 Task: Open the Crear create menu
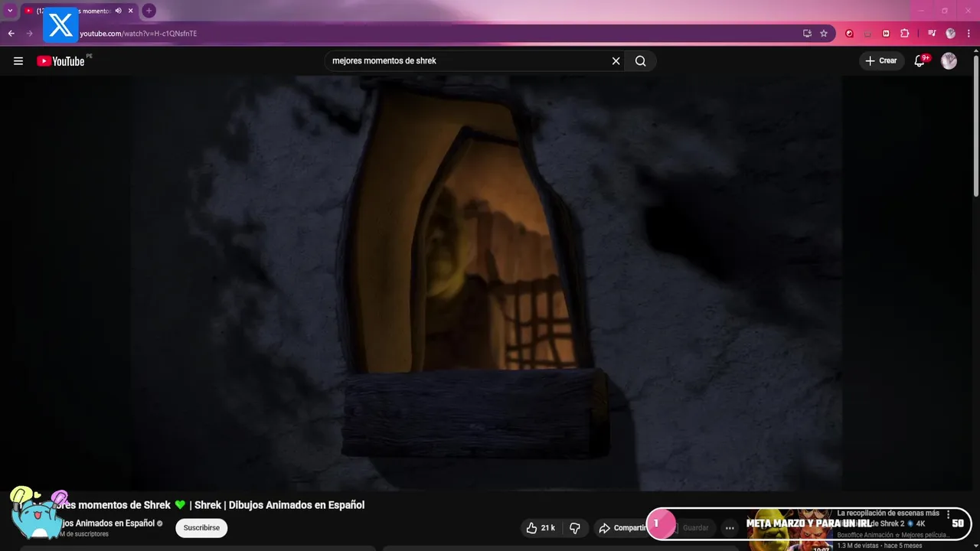point(881,61)
